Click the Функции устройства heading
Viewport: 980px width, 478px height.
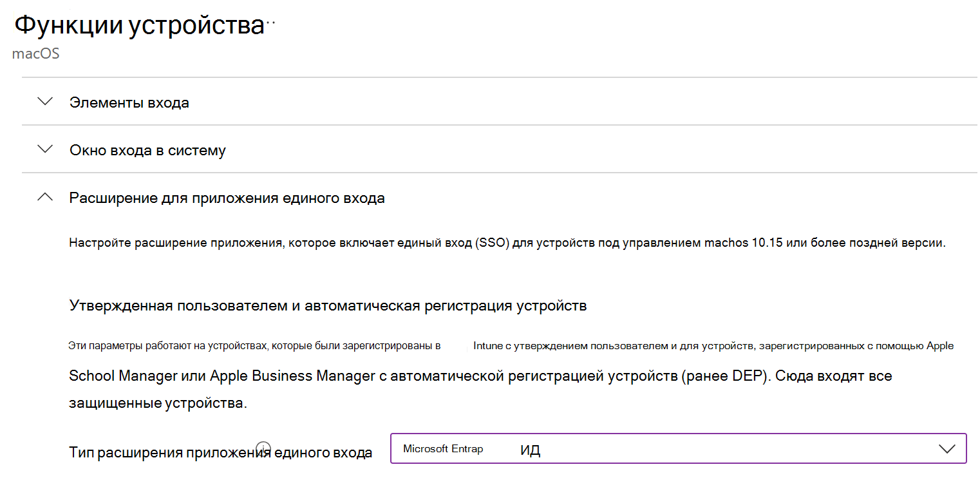pyautogui.click(x=140, y=26)
